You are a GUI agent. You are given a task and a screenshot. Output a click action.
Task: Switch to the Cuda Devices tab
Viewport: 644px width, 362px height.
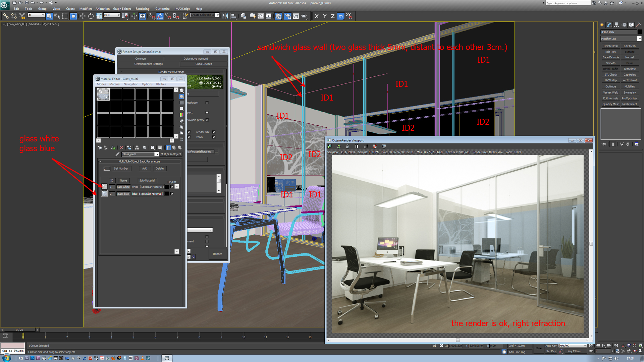click(x=204, y=64)
